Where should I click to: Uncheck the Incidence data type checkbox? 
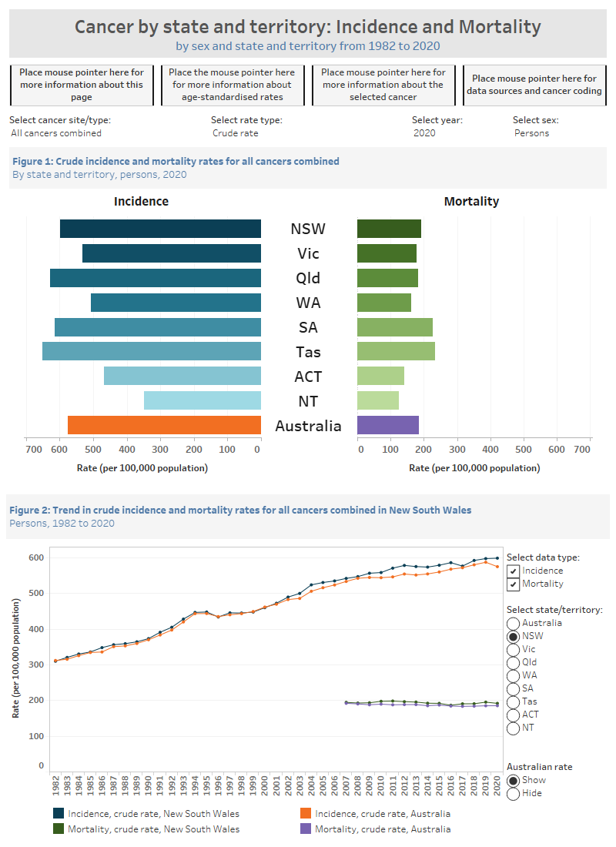click(515, 572)
